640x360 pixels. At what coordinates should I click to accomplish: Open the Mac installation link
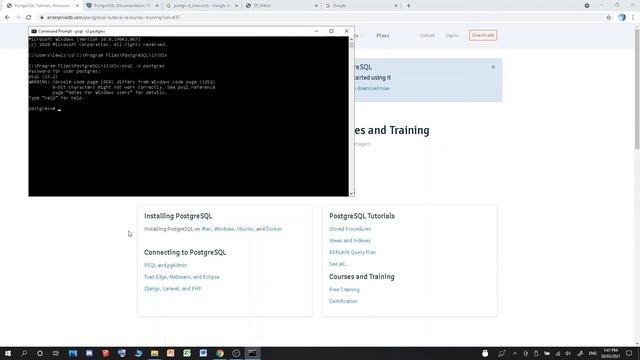tap(207, 229)
